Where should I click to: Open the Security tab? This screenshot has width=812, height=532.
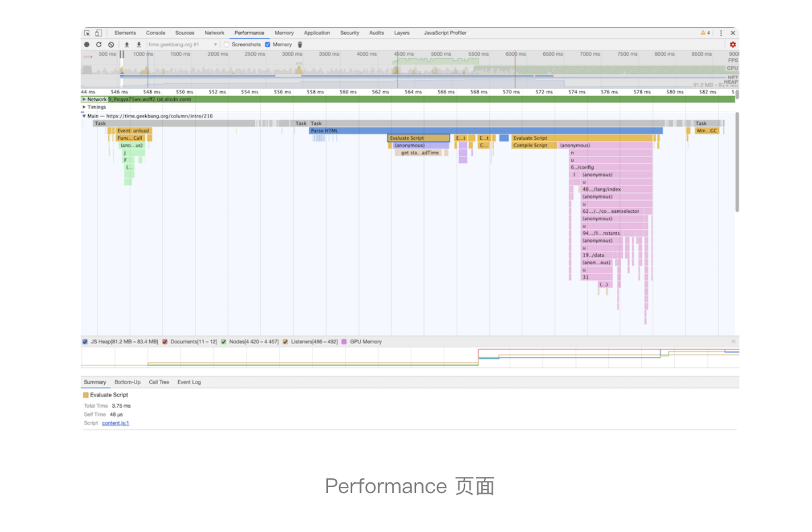coord(350,33)
